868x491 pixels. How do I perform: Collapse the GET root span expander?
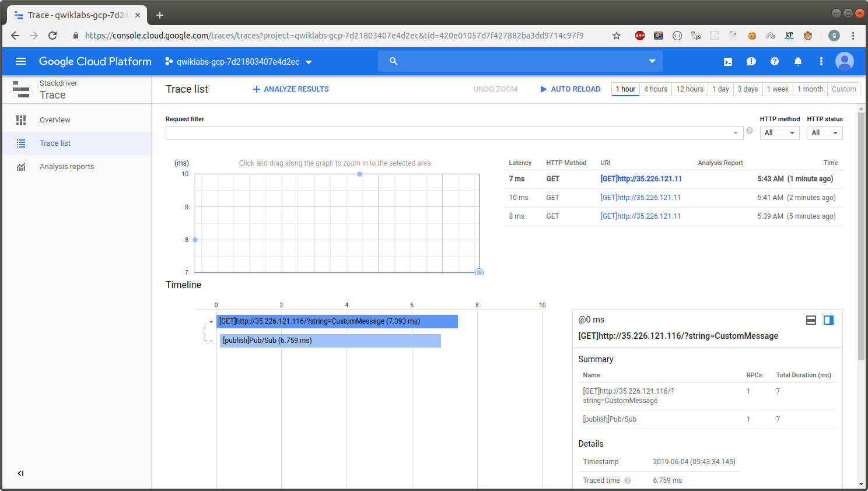tap(211, 322)
